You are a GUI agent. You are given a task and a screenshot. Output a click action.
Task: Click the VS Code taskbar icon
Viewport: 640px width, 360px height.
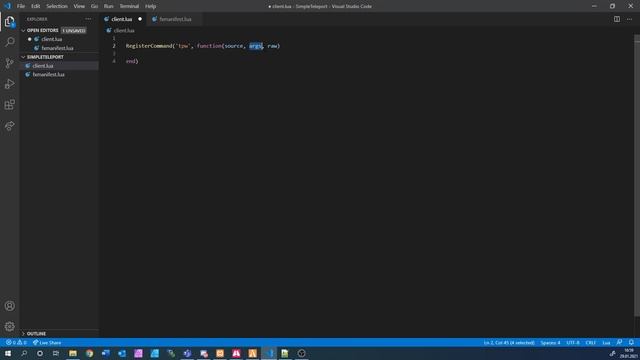[269, 353]
